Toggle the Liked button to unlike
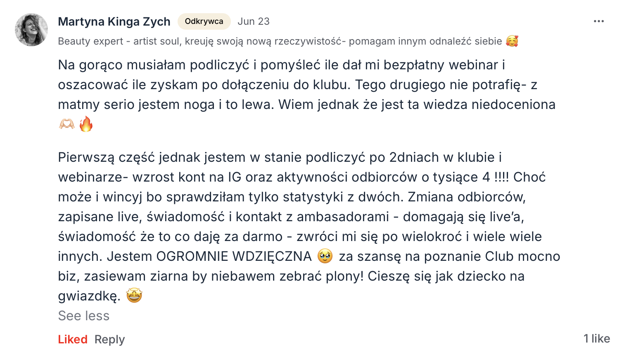 pyautogui.click(x=73, y=339)
